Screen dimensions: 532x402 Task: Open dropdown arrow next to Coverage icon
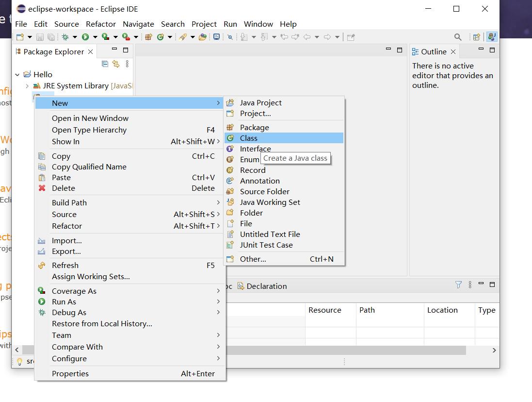coord(115,37)
